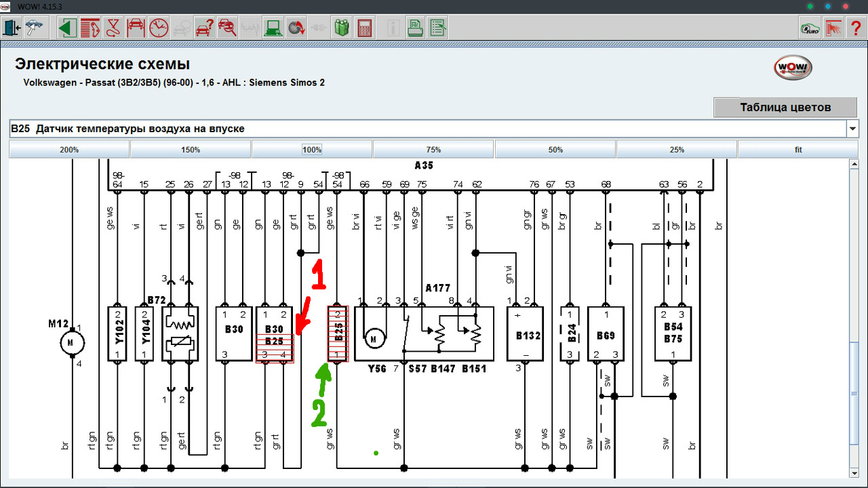Select the Y102 component box
The width and height of the screenshot is (868, 488).
tap(117, 333)
